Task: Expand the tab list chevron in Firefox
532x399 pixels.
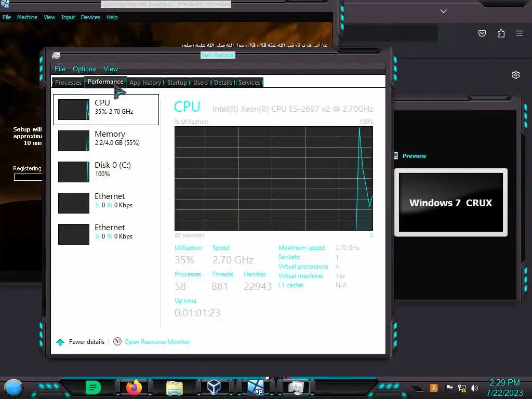Action: (x=444, y=11)
